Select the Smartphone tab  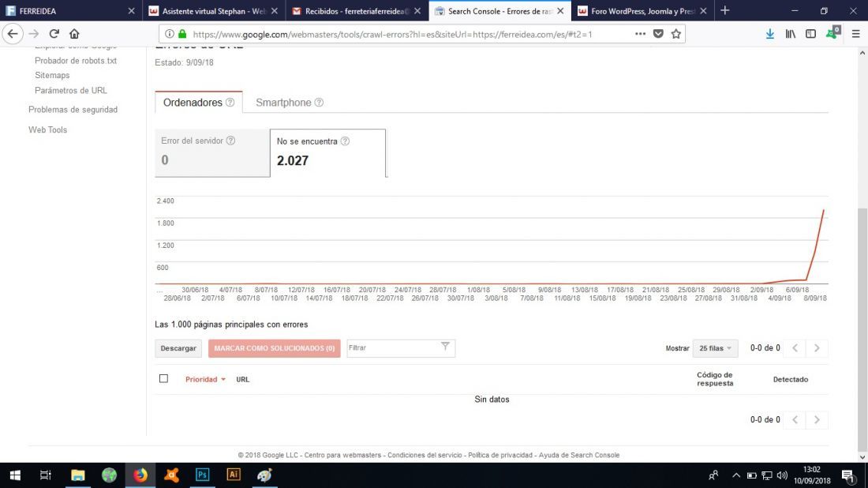(289, 103)
